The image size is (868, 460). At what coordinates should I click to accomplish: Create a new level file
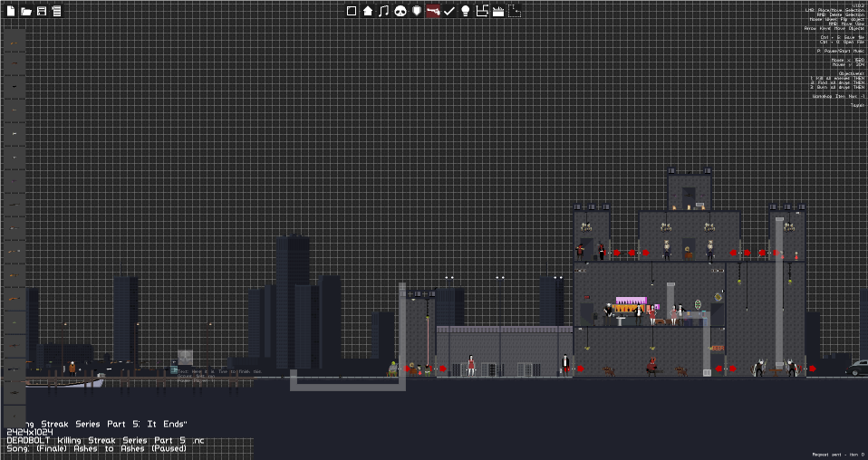click(x=11, y=11)
